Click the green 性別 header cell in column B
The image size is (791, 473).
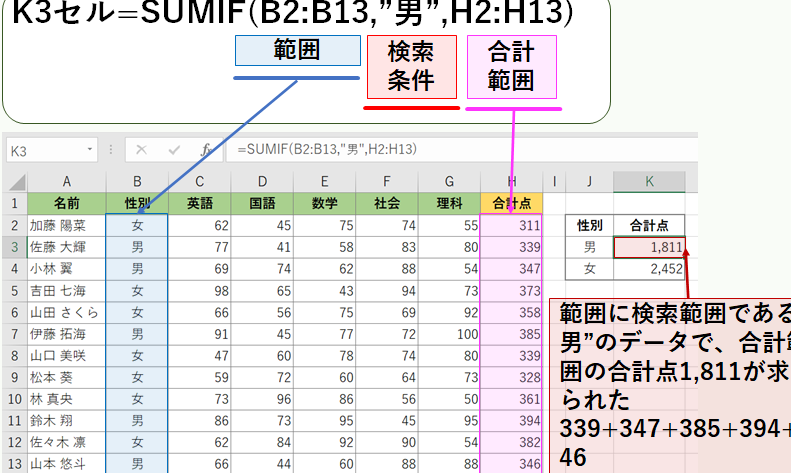point(137,203)
